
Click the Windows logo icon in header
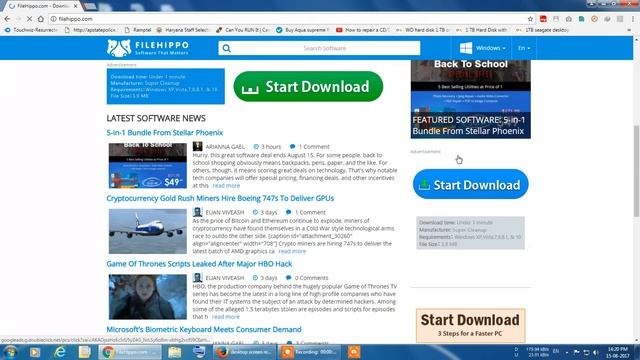466,48
